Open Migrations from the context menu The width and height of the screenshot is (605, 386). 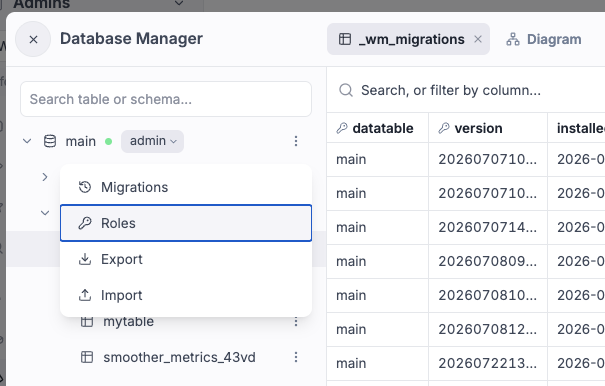click(186, 187)
